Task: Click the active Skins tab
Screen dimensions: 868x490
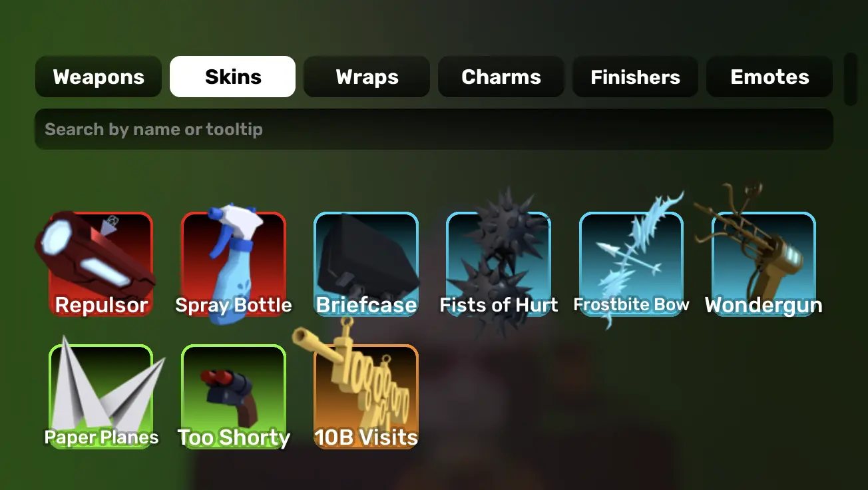Action: click(x=233, y=77)
